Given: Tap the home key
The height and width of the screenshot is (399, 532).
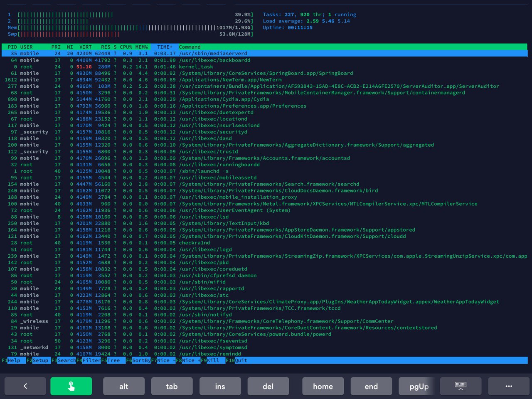Looking at the screenshot, I should click(x=323, y=386).
